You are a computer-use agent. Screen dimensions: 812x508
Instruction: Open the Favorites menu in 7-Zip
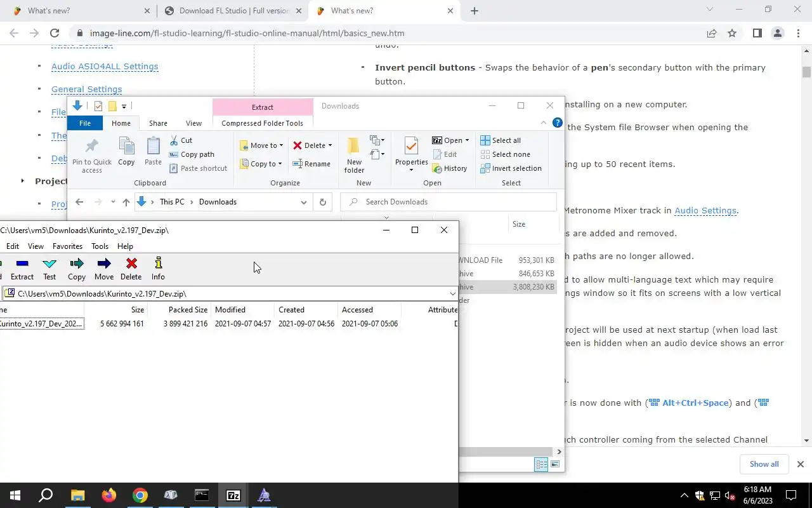click(67, 246)
